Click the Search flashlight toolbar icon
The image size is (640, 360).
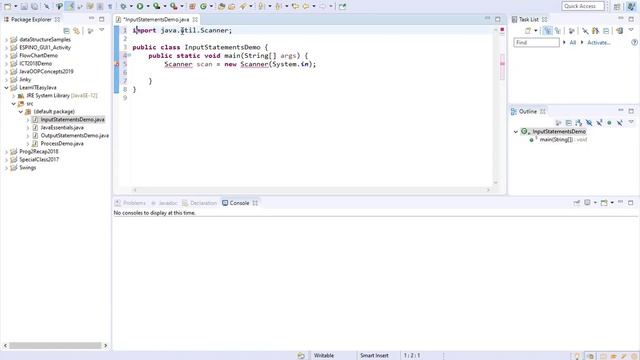(244, 6)
